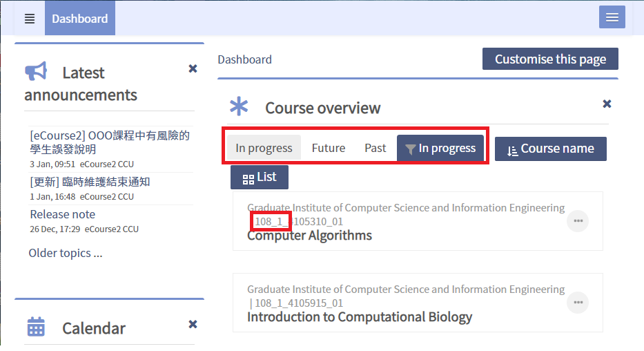The width and height of the screenshot is (644, 351).
Task: Open the hamburger side menu icon
Action: pyautogui.click(x=30, y=19)
